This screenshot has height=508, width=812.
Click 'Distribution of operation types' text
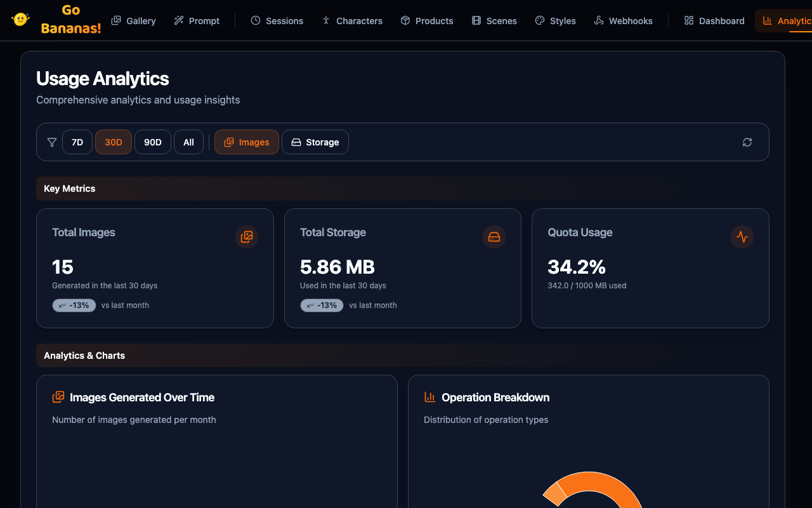click(x=486, y=420)
